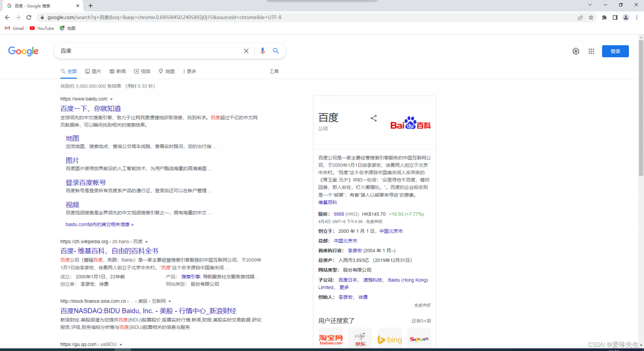Open the Sogou related search thumbnail
Viewport: 644px width, 351px height.
tap(419, 338)
